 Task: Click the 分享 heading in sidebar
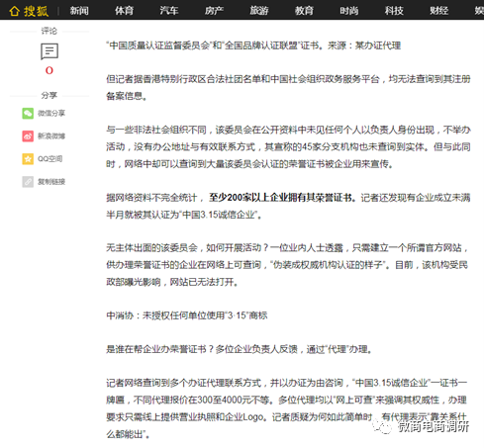pyautogui.click(x=49, y=95)
